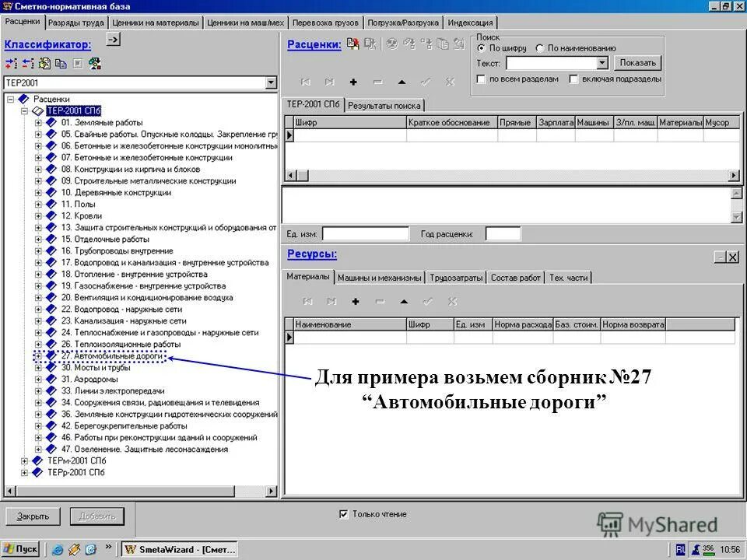
Task: Click the Ед. изм input field
Action: pos(366,234)
